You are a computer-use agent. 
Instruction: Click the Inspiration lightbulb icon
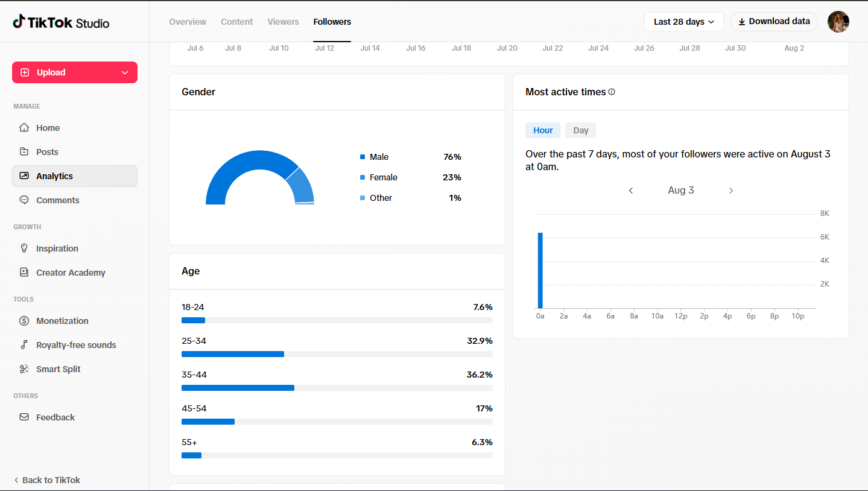coord(24,249)
